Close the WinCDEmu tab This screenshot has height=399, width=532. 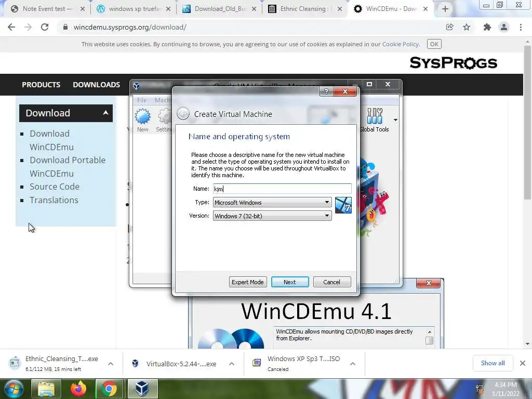pos(425,9)
